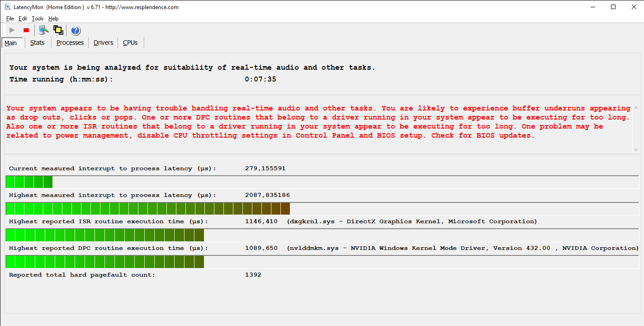This screenshot has height=326, width=644.
Task: Click the red warning message text
Action: [x=318, y=122]
